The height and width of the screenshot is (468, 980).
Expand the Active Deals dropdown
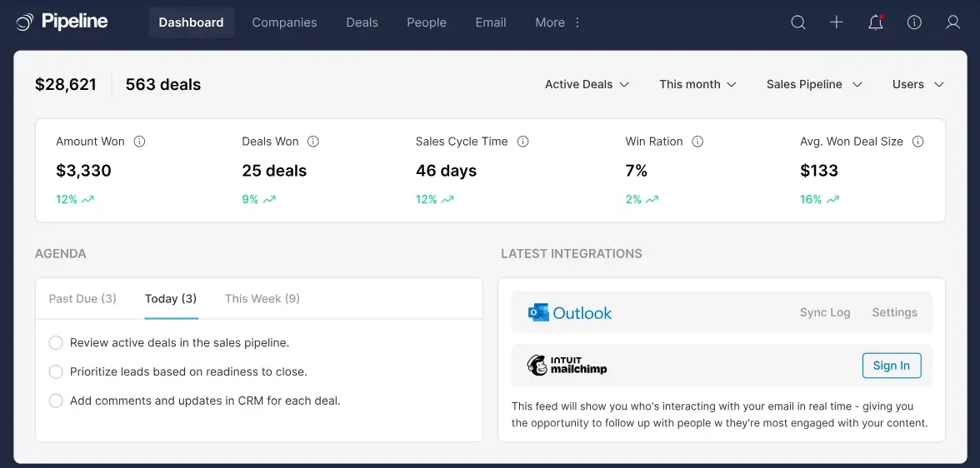point(587,84)
